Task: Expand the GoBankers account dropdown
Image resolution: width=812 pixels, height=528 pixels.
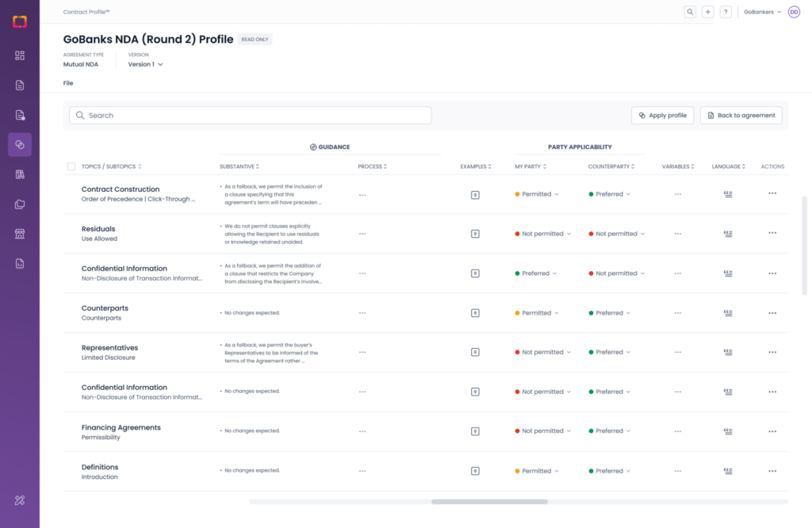Action: pos(761,12)
